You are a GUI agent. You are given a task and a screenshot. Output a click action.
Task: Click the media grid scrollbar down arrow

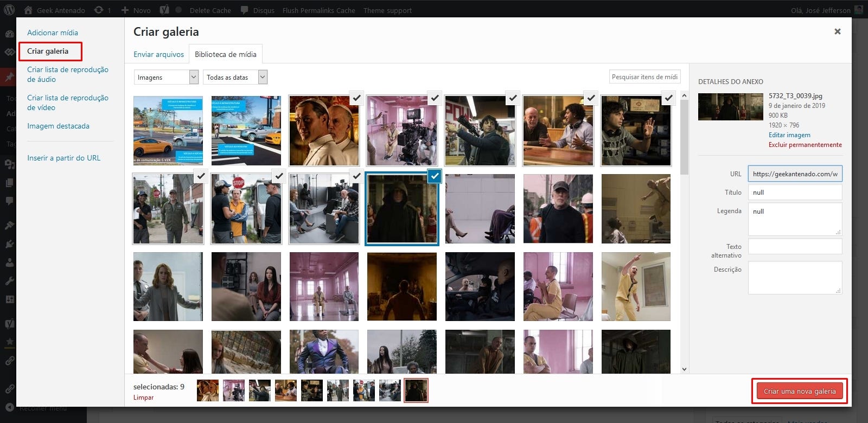684,369
